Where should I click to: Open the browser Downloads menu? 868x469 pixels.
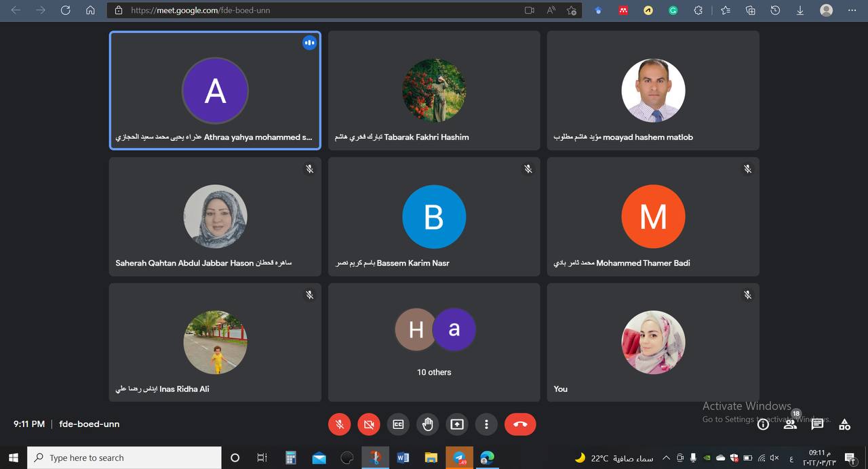(x=800, y=10)
